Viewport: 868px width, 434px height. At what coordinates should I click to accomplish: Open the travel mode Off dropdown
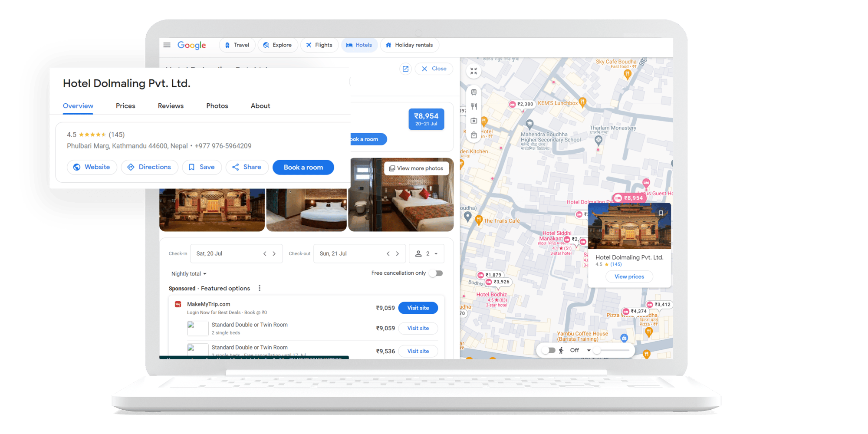coord(580,350)
